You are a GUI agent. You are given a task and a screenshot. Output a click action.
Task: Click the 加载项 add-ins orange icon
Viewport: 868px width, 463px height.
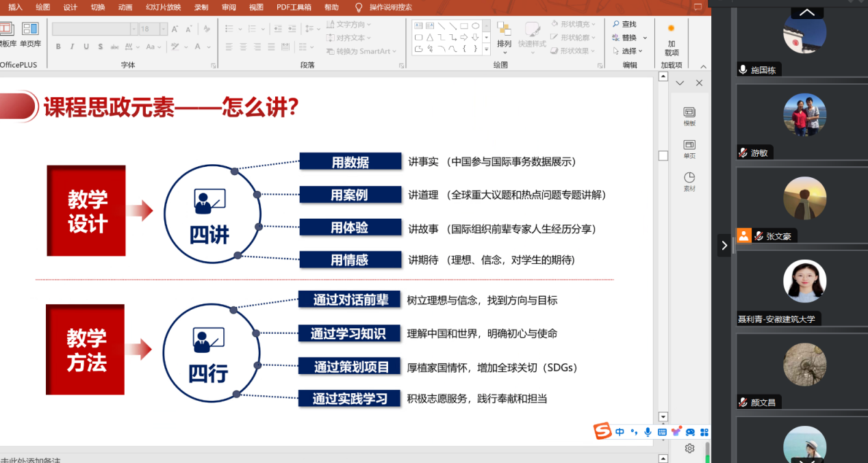(671, 28)
